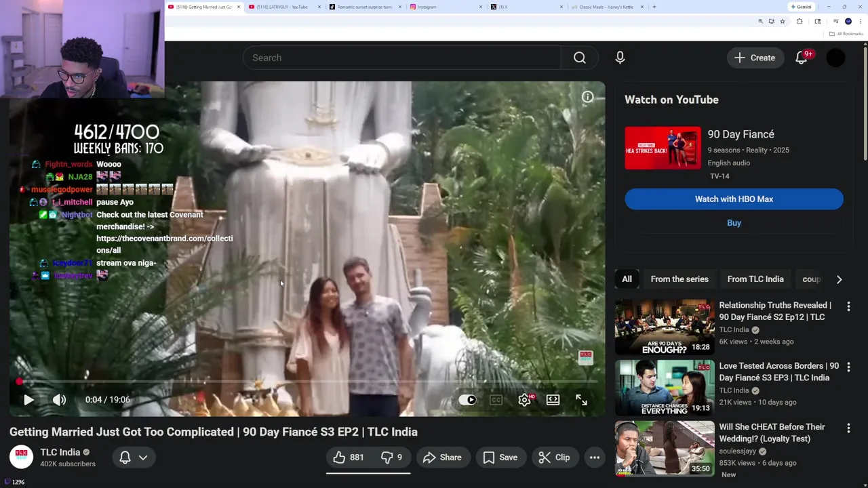Viewport: 868px width, 488px height.
Task: Dislike the video thumbs down
Action: click(x=391, y=457)
